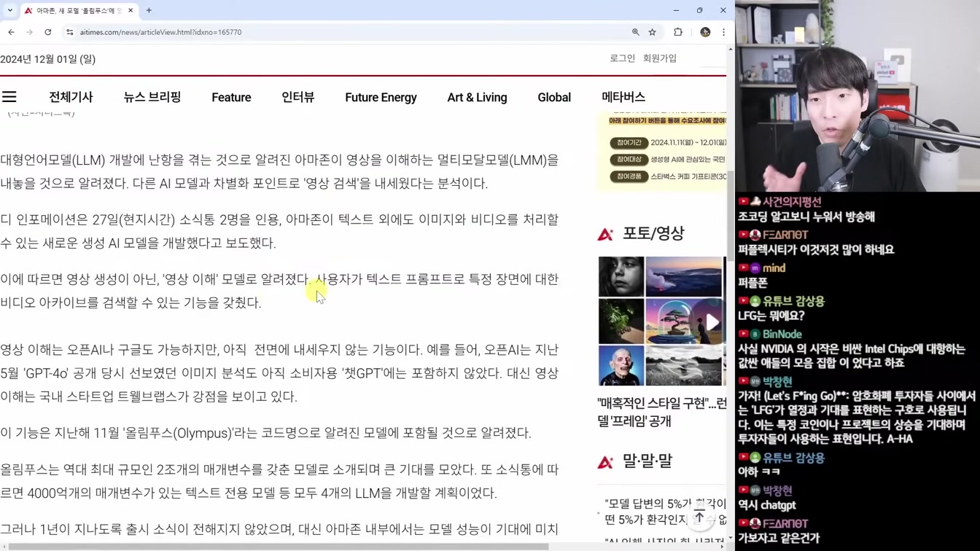Click chat message 아하 ㅋㅋ
The height and width of the screenshot is (551, 980).
759,472
